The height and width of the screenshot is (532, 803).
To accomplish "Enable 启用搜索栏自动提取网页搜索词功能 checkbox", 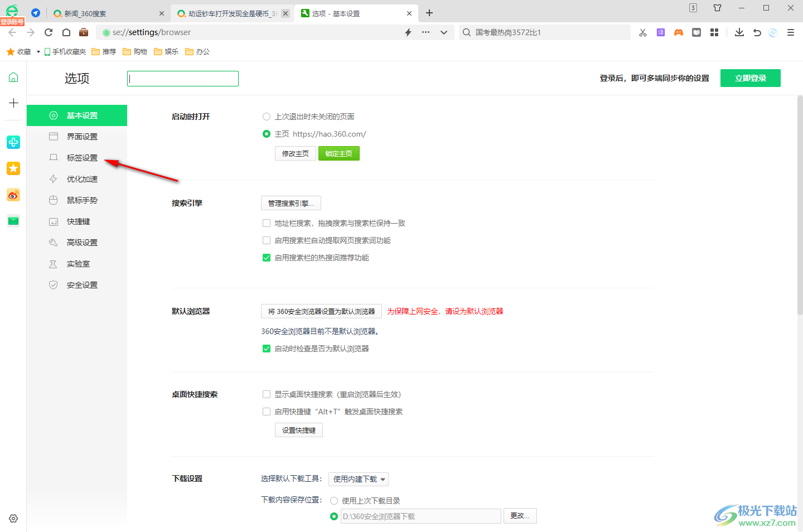I will (x=267, y=240).
